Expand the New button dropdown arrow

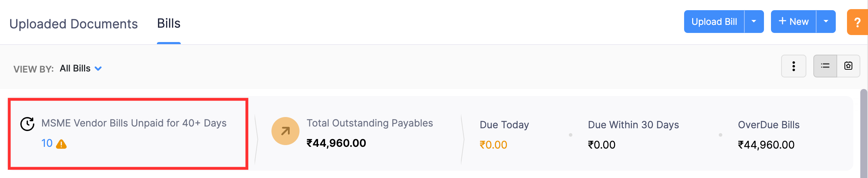pos(826,21)
